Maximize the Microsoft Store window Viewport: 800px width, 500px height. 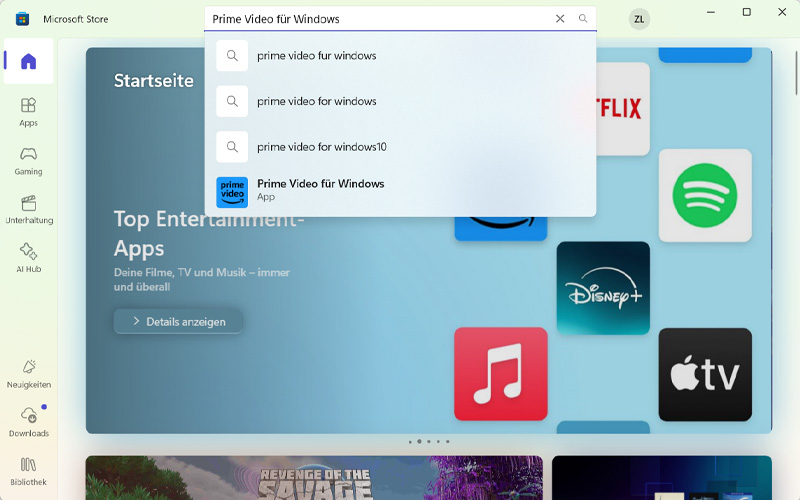point(746,12)
